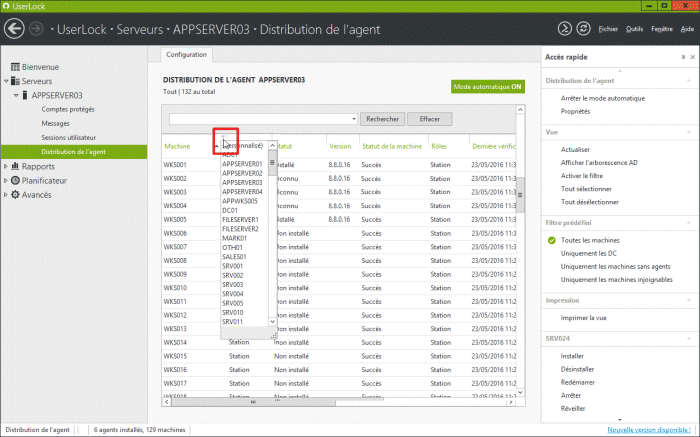The height and width of the screenshot is (437, 700).
Task: Click Activer le filtre
Action: click(x=582, y=176)
